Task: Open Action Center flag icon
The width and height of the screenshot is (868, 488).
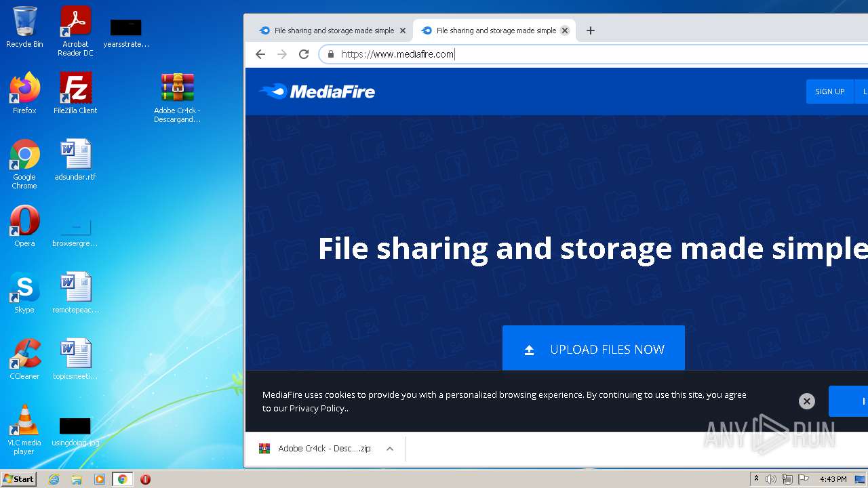Action: pos(804,479)
